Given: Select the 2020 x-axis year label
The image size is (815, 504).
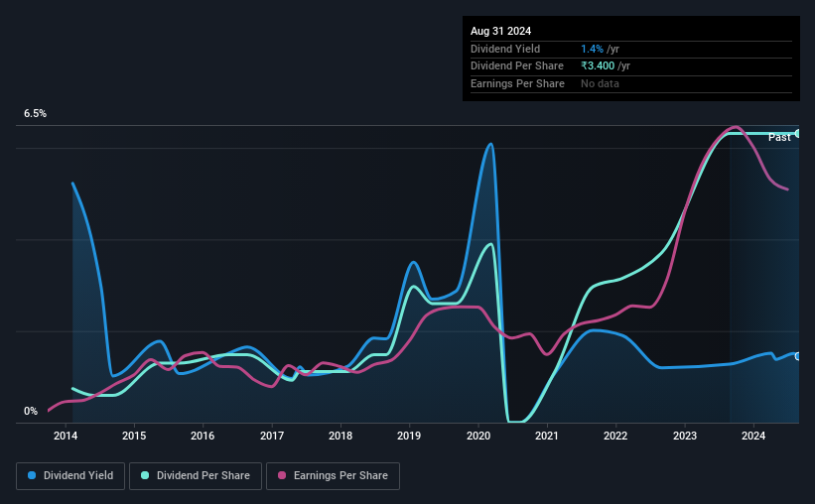Looking at the screenshot, I should 478,436.
